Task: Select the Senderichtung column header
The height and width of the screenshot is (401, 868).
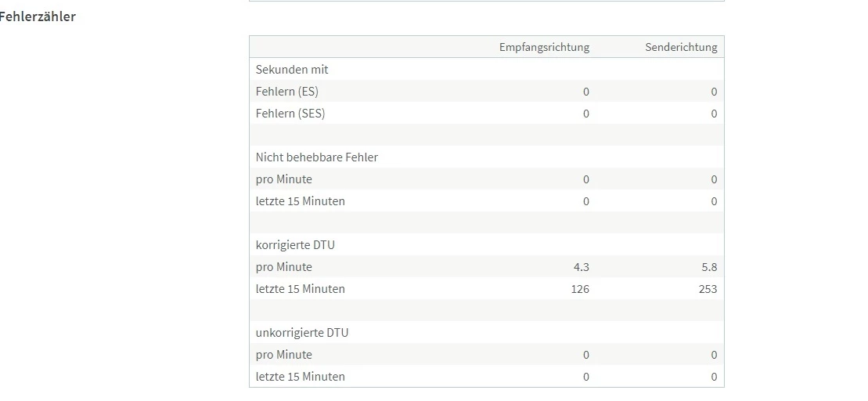Action: click(x=681, y=47)
